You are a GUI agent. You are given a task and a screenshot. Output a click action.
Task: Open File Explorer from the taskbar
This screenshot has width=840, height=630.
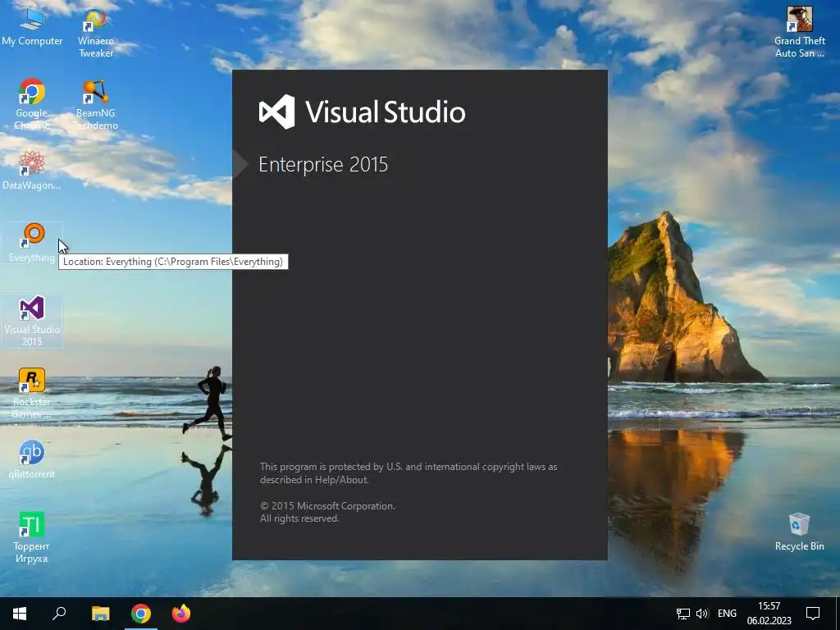100,614
